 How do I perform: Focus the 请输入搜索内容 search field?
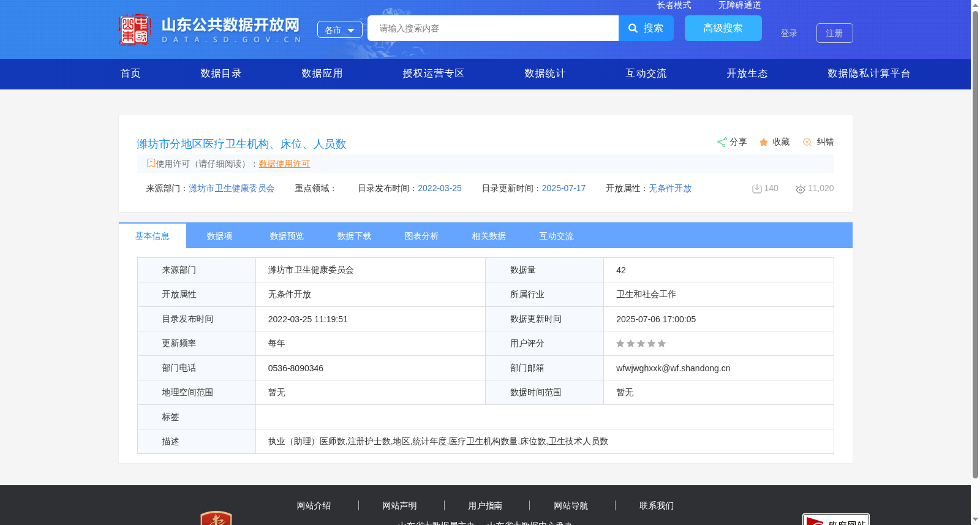(493, 28)
